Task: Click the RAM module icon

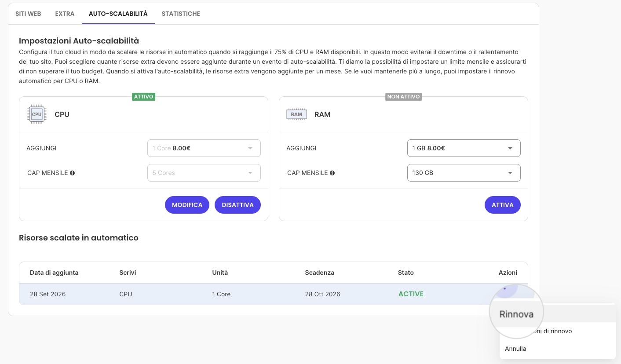Action: [296, 114]
